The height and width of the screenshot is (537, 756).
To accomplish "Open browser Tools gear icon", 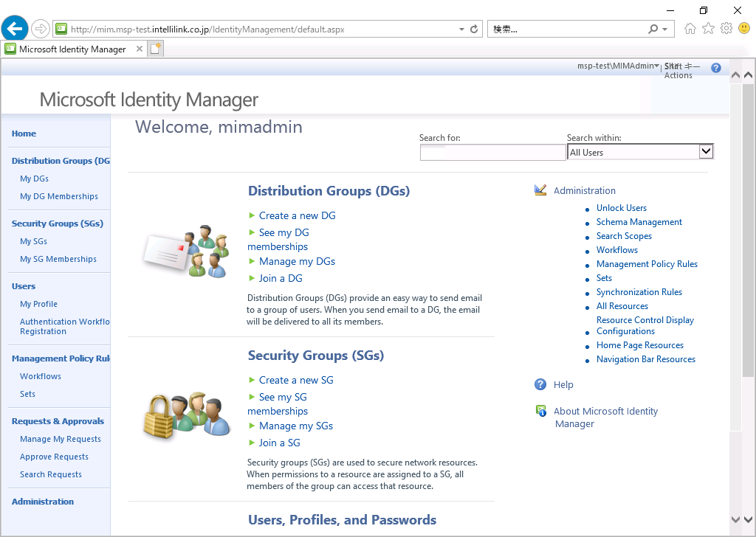I will pos(726,29).
